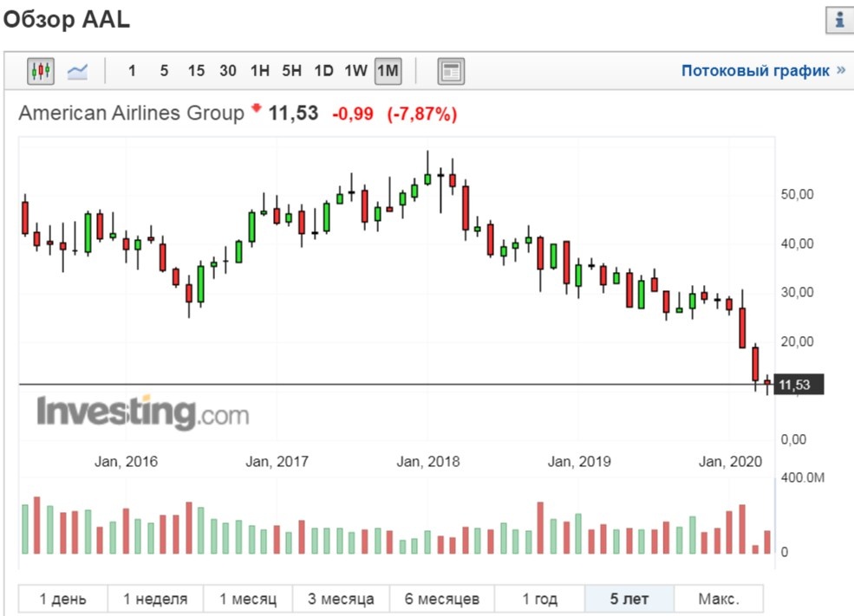The height and width of the screenshot is (616, 854).
Task: Select the 30 minute interval
Action: click(x=228, y=71)
